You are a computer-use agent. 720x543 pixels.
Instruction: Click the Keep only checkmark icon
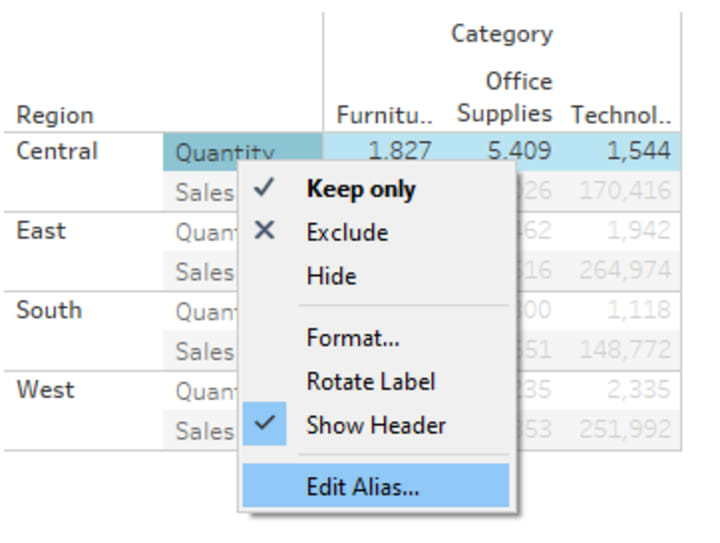point(265,188)
